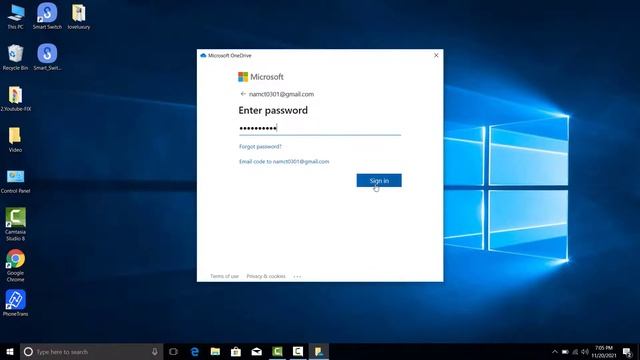The width and height of the screenshot is (640, 360).
Task: Click active folder app on taskbar
Action: [319, 351]
